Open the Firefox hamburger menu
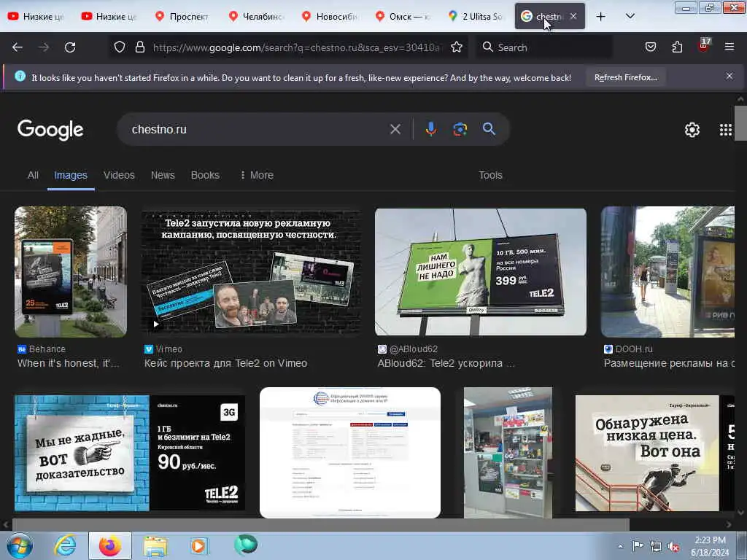The image size is (747, 560). point(729,47)
